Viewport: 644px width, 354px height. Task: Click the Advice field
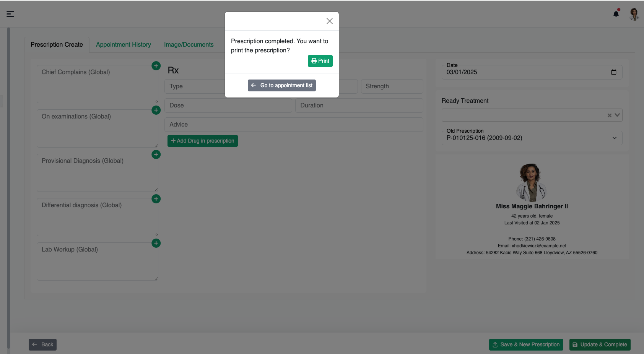(294, 125)
